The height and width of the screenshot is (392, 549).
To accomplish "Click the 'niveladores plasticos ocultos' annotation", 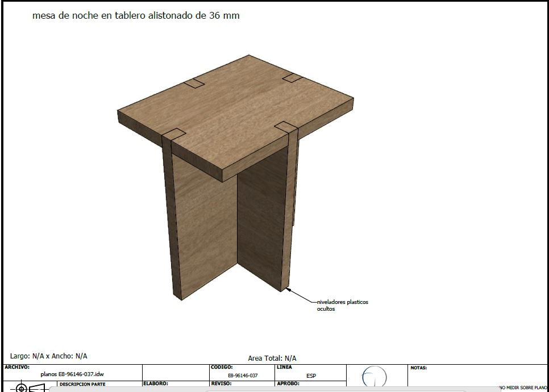I will click(342, 305).
